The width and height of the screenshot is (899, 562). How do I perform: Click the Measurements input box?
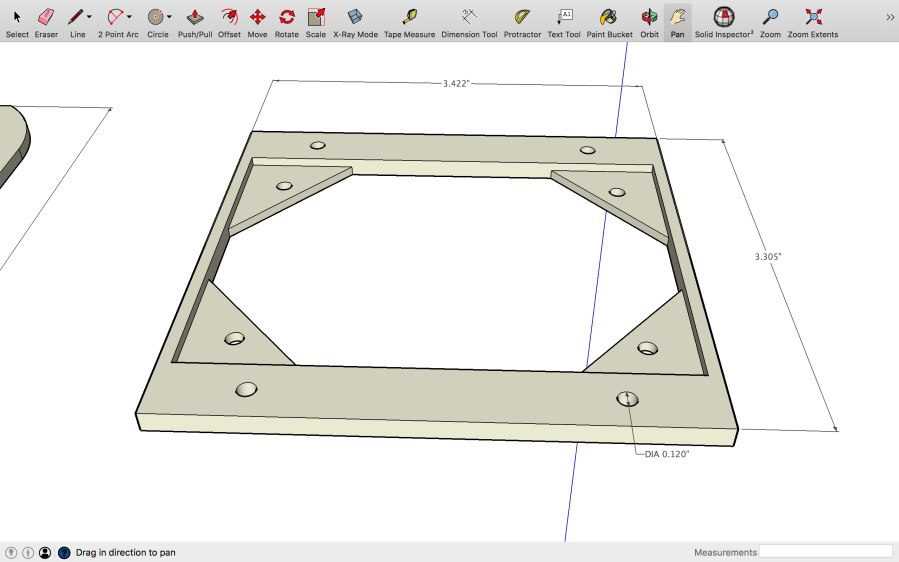click(x=825, y=551)
